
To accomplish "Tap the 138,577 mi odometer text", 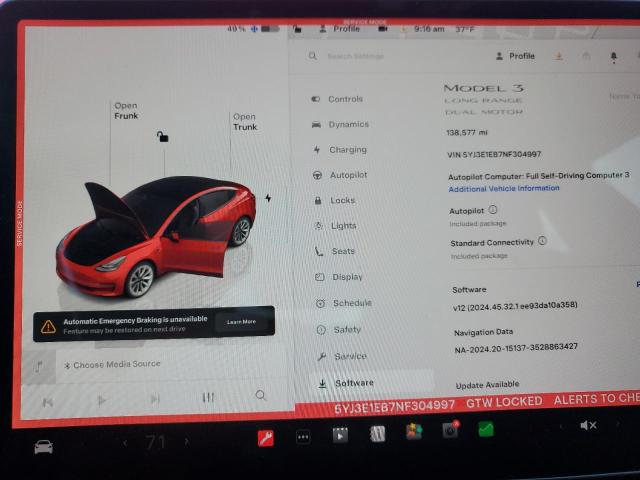I will [467, 133].
